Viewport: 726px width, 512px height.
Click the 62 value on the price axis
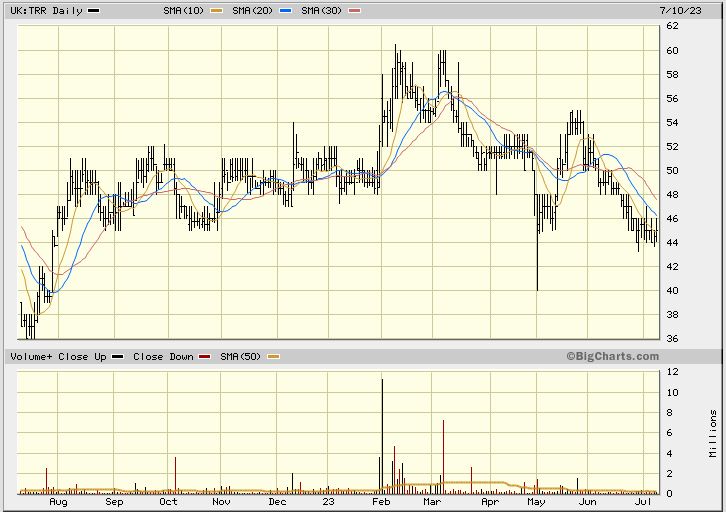674,27
